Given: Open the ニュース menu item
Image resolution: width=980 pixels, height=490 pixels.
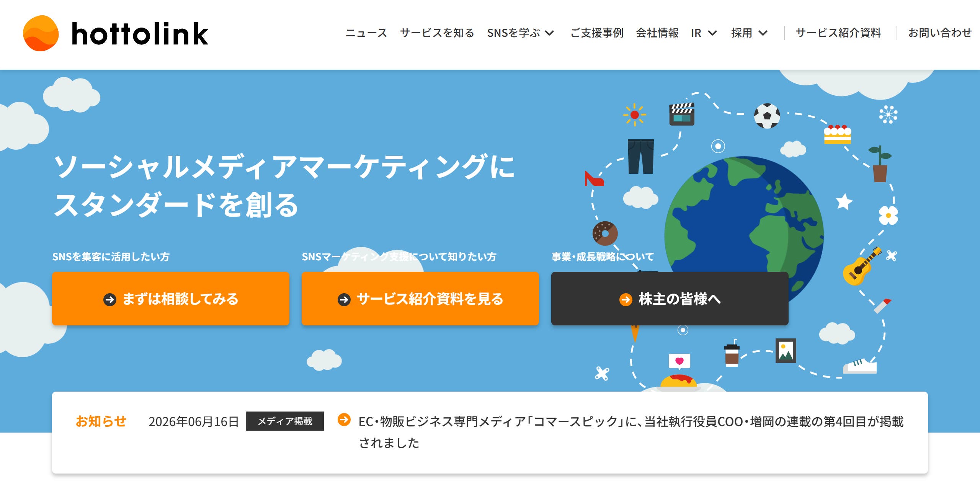Looking at the screenshot, I should 366,33.
